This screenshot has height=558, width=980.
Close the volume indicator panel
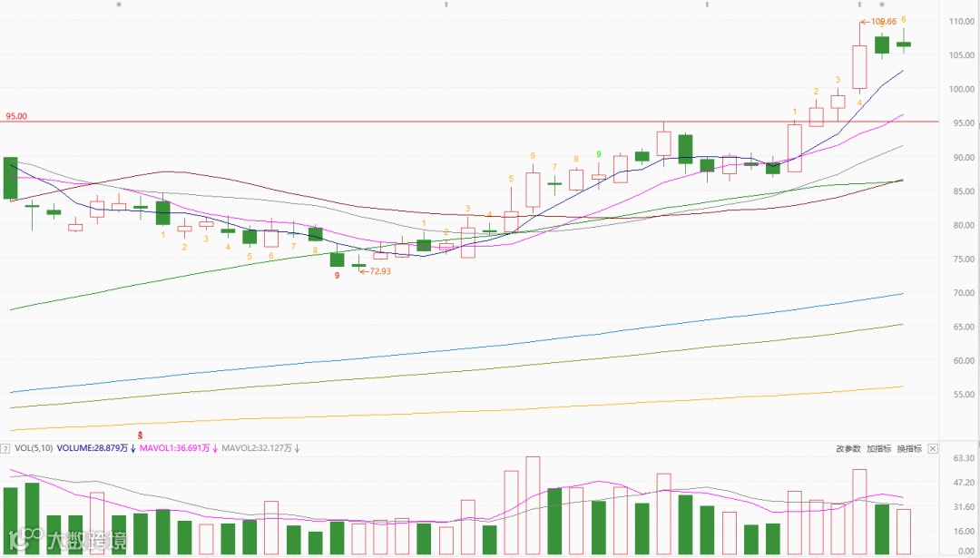click(x=933, y=448)
